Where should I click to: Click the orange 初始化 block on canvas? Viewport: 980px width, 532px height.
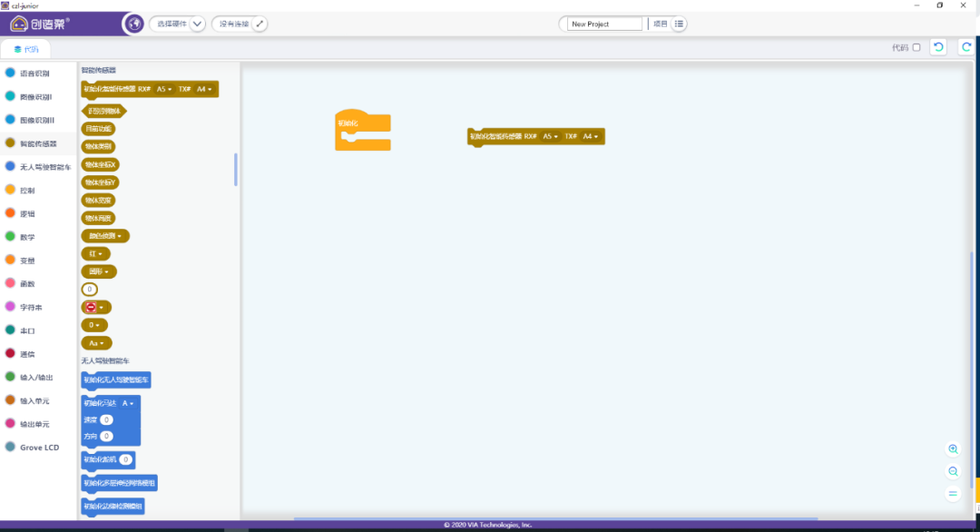[x=361, y=132]
